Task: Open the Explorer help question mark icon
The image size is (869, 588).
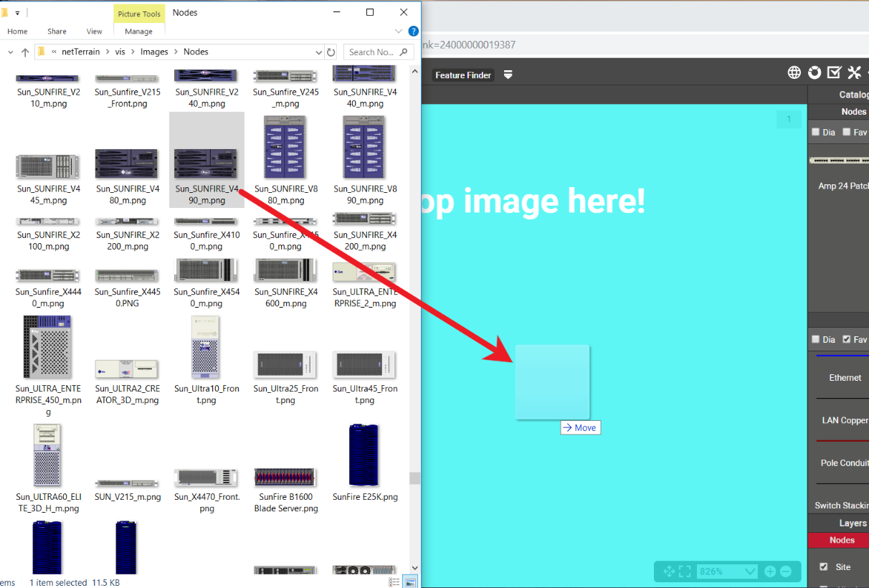Action: pos(413,32)
